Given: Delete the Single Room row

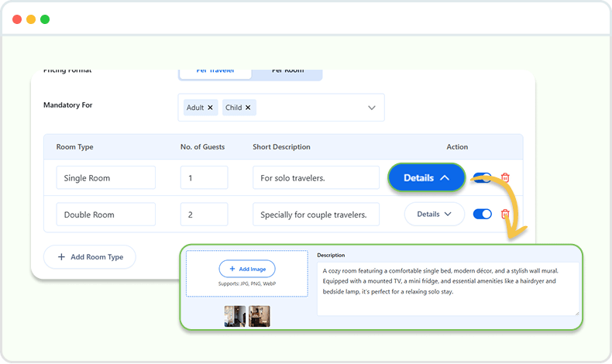Looking at the screenshot, I should pyautogui.click(x=505, y=178).
